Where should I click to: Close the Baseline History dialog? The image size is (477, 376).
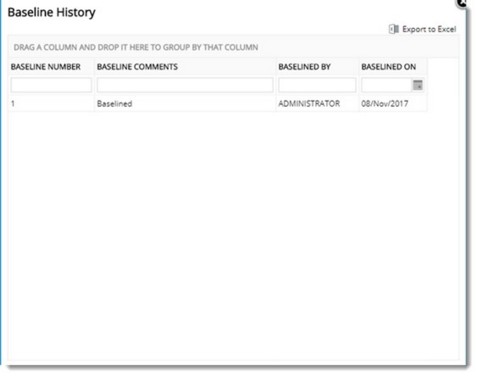pos(462,3)
